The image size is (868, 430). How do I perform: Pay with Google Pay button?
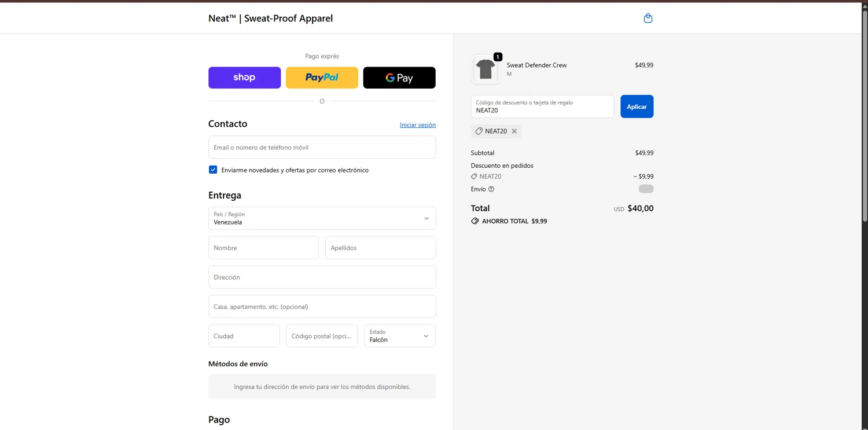click(x=399, y=78)
